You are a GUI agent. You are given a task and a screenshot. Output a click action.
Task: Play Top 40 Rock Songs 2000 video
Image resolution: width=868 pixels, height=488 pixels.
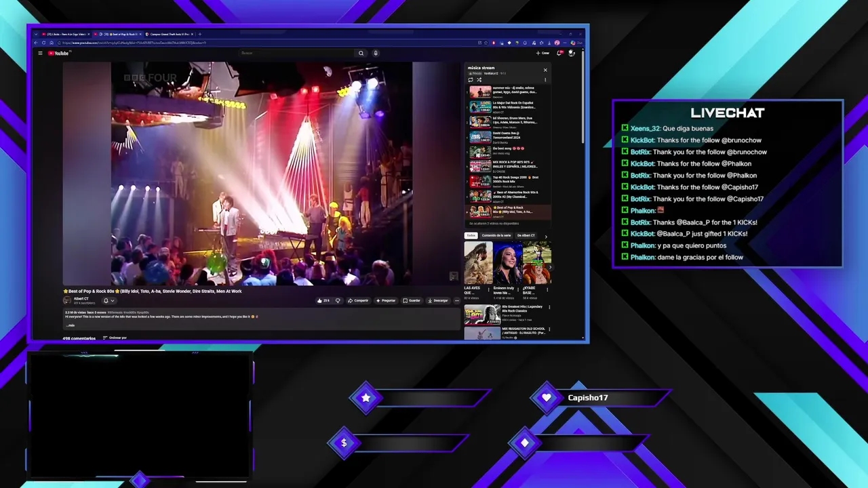point(509,181)
